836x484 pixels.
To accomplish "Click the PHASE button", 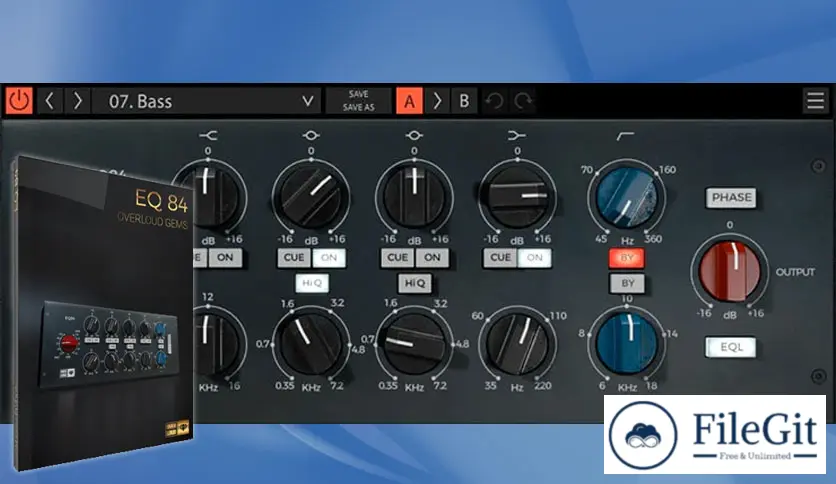I will 732,197.
